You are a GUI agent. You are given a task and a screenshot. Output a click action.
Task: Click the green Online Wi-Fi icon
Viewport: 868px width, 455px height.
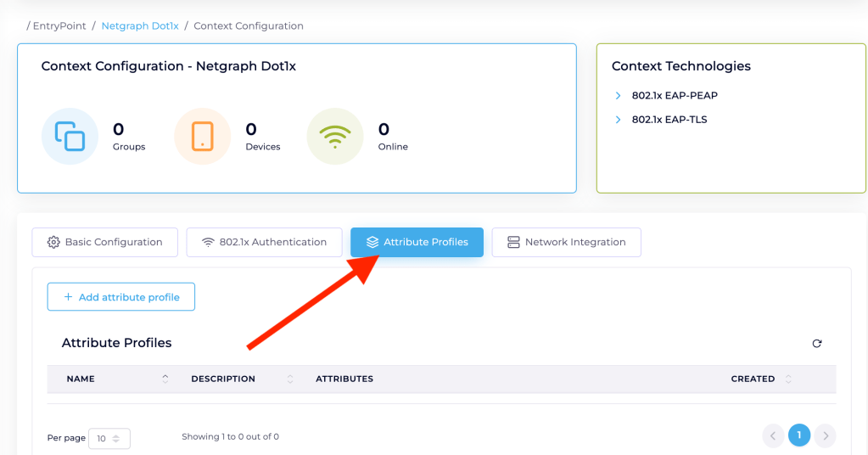click(x=334, y=136)
